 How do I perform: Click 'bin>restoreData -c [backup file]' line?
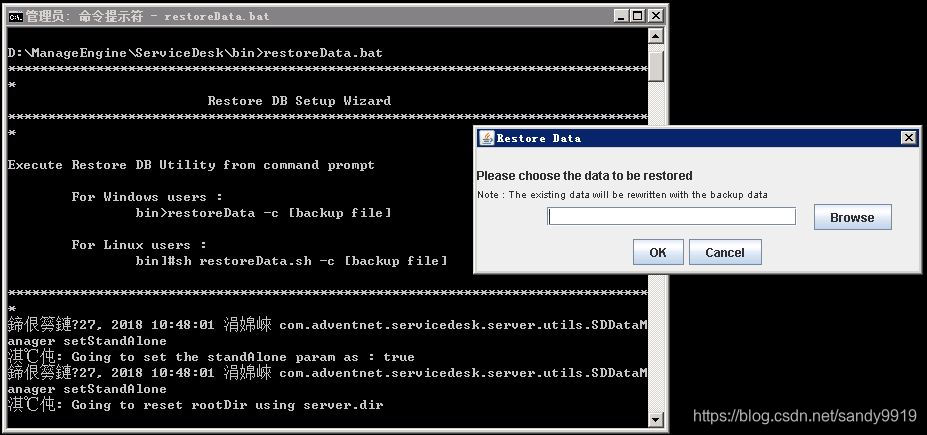pos(263,213)
